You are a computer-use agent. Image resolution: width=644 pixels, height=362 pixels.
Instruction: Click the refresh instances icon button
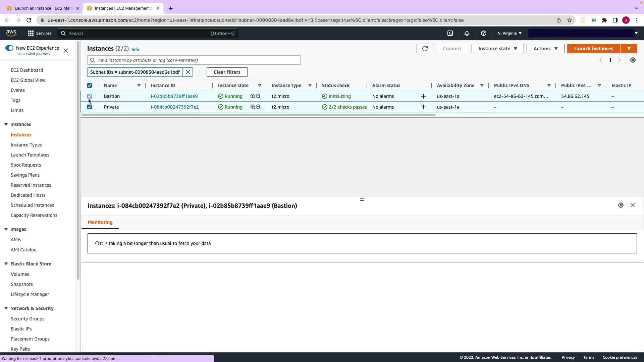tap(425, 49)
